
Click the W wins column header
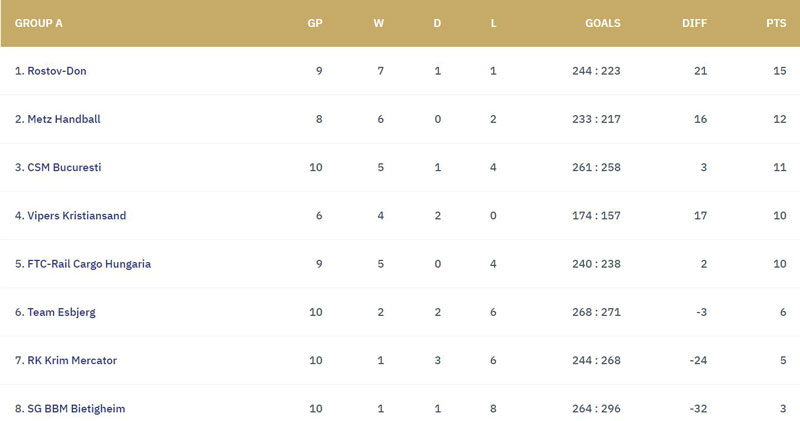tap(379, 23)
